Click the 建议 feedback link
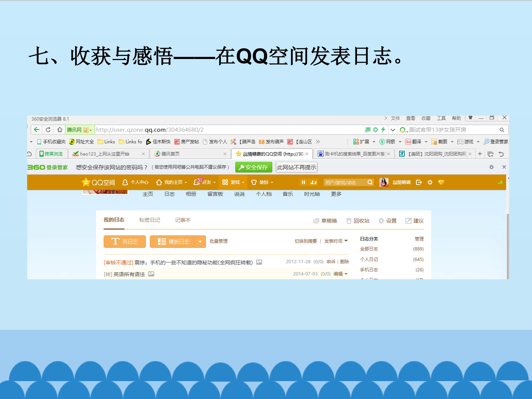Image resolution: width=532 pixels, height=399 pixels. (x=415, y=221)
